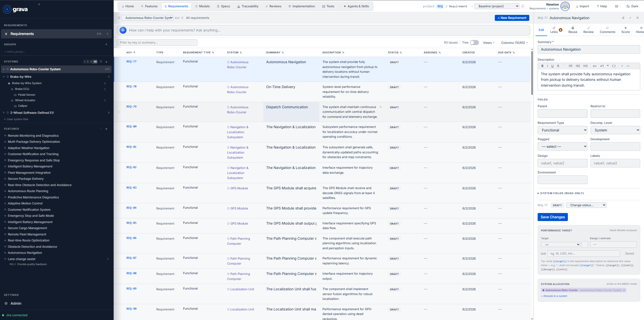Open the Baseline (project) dropdown
Viewport: 644px width, 320px height.
[x=497, y=6]
